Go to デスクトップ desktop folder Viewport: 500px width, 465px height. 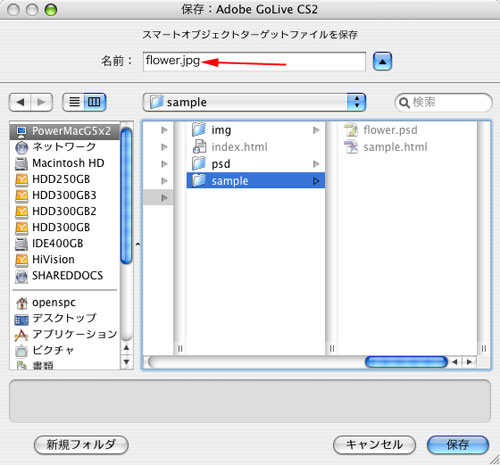click(65, 318)
